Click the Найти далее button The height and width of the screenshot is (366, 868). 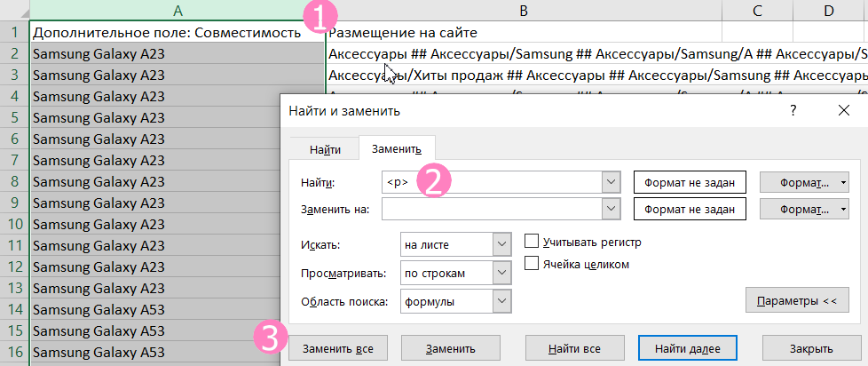[688, 349]
